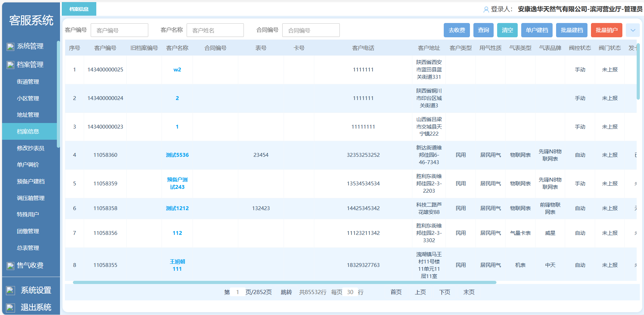Click the 气表品牌 column header
644x315 pixels.
click(x=550, y=48)
